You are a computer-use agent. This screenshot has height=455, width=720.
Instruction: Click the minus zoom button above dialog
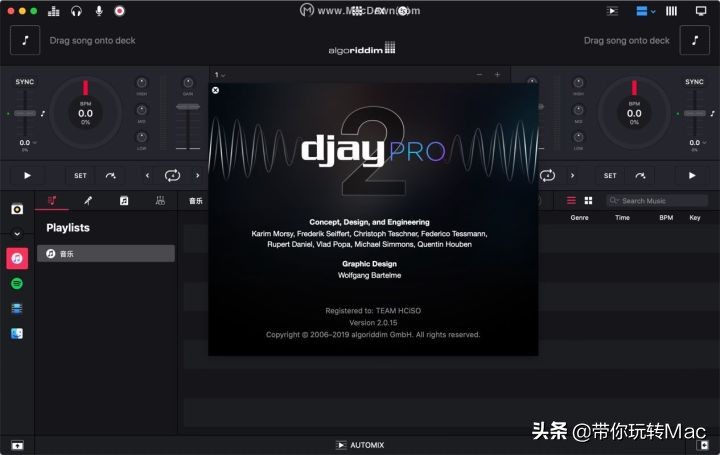(x=479, y=74)
